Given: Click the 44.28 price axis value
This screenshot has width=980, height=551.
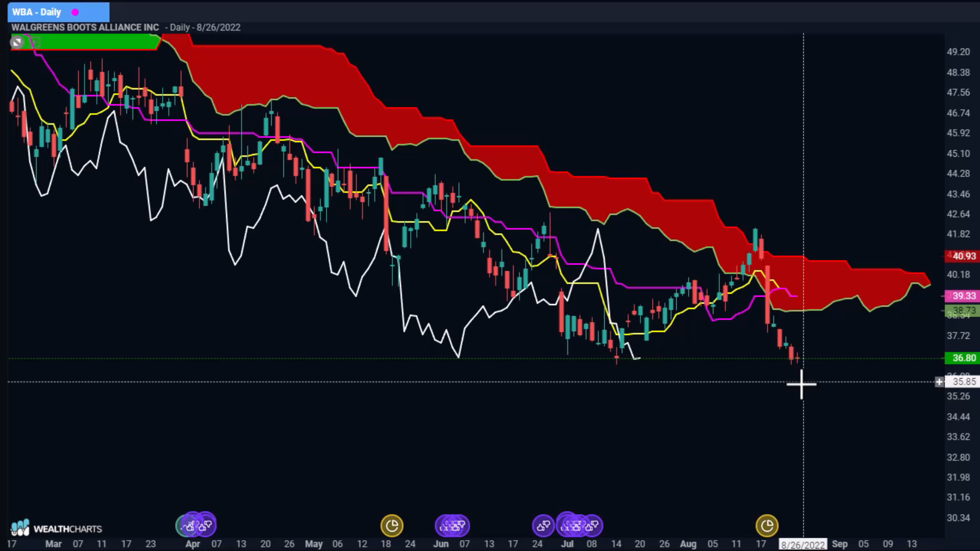Looking at the screenshot, I should (958, 173).
